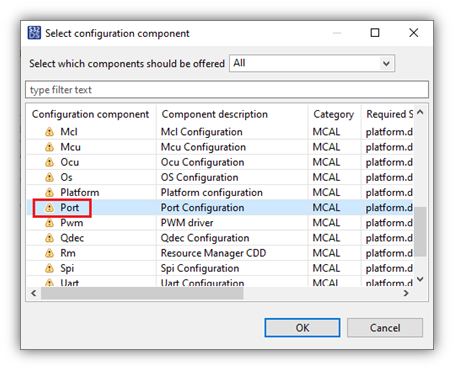The image size is (454, 370).
Task: Click the vertical scrollbar thumb
Action: (x=420, y=232)
